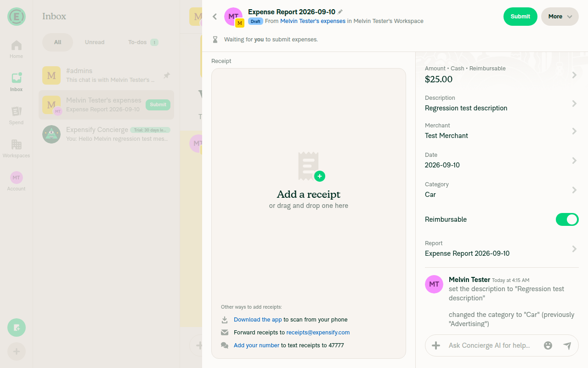The width and height of the screenshot is (588, 368).
Task: Click the Expense Report 2026-09-10 report value
Action: click(x=467, y=253)
